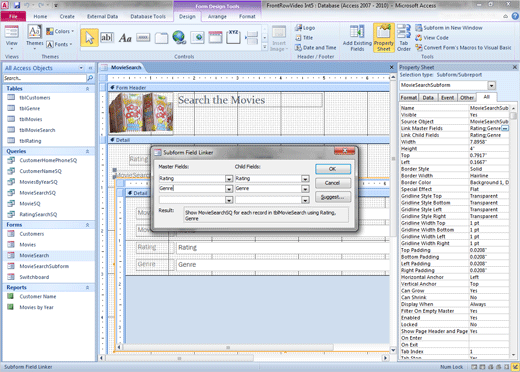The width and height of the screenshot is (520, 372).
Task: Collapse the Tables group in navigation pane
Action: coord(87,89)
